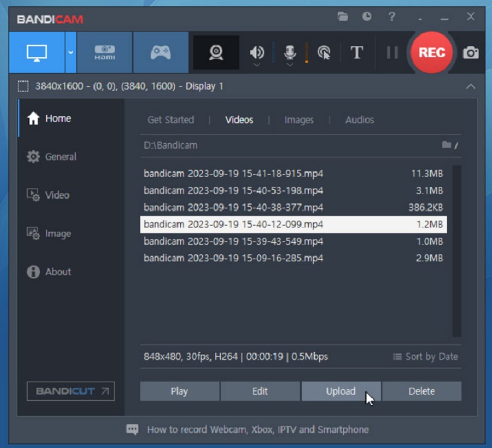Viewport: 492px width, 448px height.
Task: Collapse panel with up chevron
Action: 470,87
